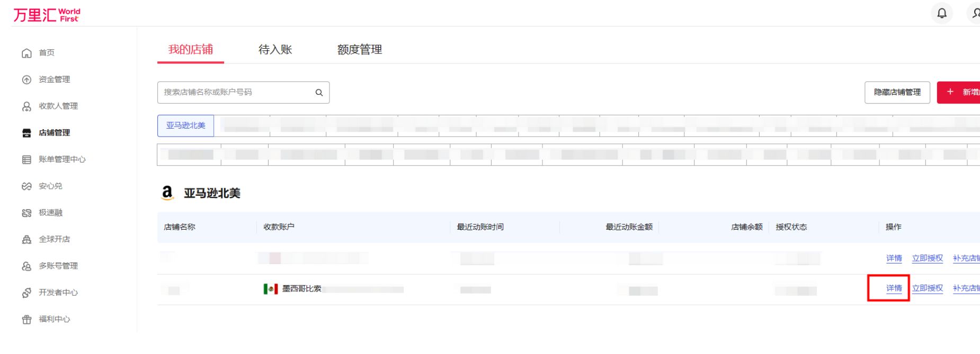Click the 开发者中心 sidebar icon
The height and width of the screenshot is (354, 980).
point(26,293)
